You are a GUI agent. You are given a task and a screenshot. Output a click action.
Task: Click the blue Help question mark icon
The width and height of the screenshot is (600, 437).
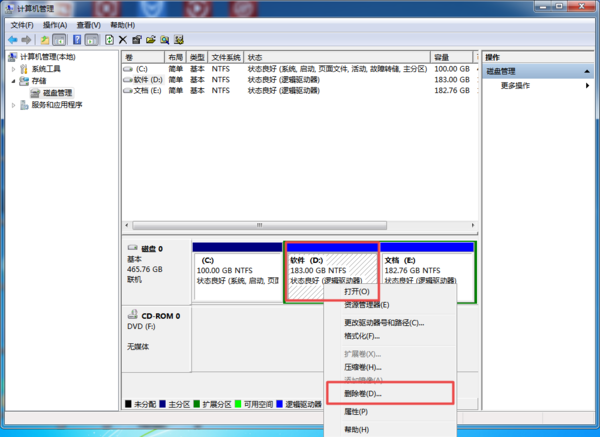[x=77, y=39]
